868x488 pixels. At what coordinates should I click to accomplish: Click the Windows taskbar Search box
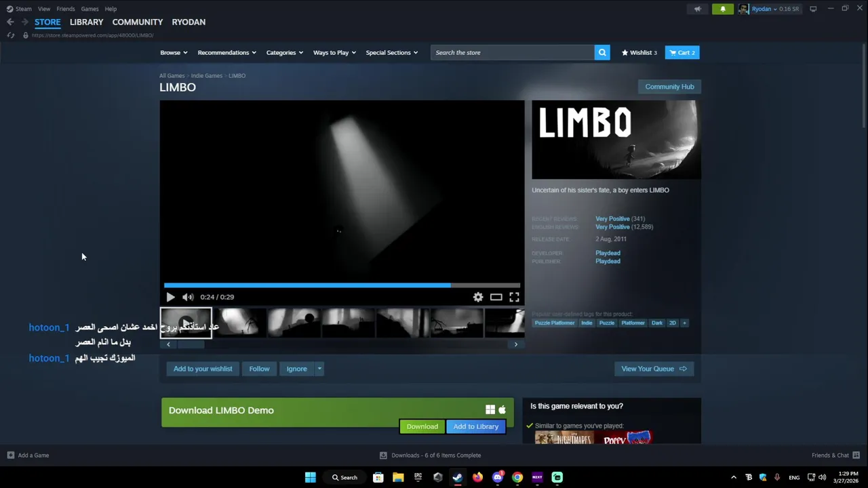tap(344, 477)
